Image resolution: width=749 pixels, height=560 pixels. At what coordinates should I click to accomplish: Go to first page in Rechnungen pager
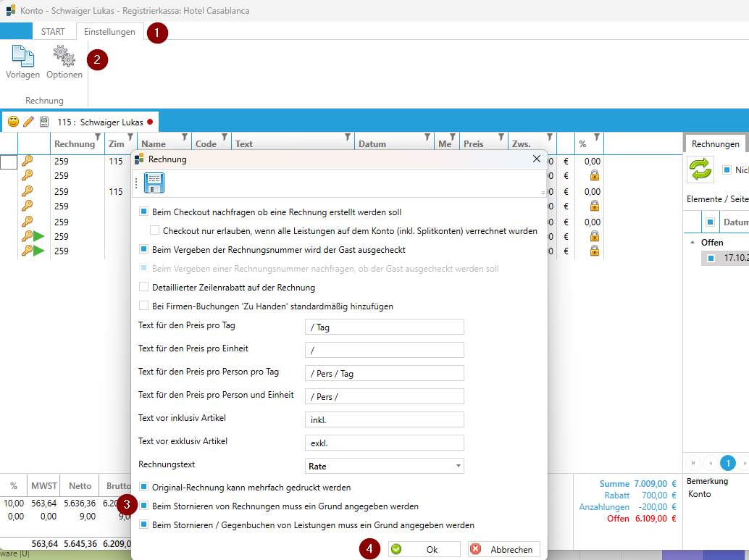693,463
